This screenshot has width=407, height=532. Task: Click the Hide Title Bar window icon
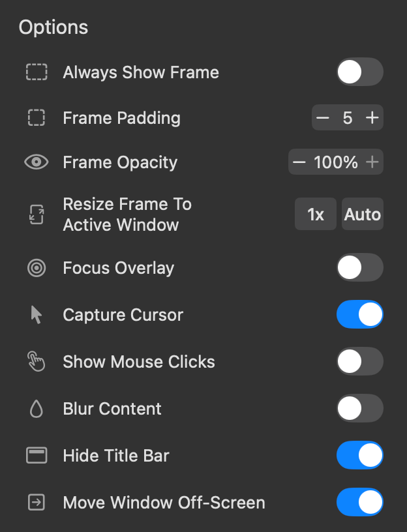click(x=37, y=455)
